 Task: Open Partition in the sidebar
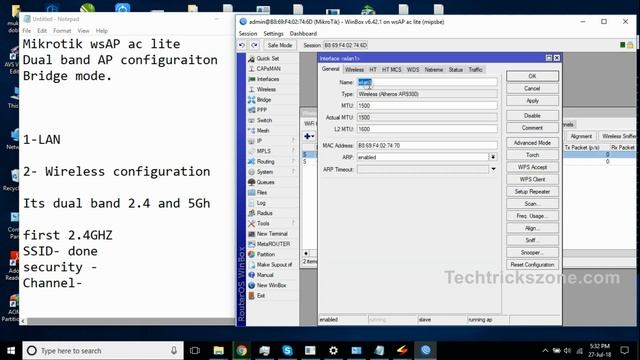[x=265, y=254]
